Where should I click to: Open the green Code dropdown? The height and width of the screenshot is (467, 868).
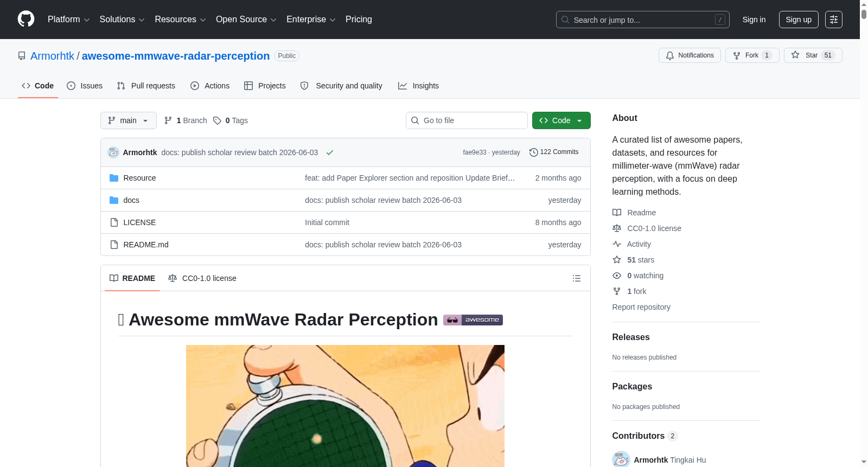click(561, 120)
